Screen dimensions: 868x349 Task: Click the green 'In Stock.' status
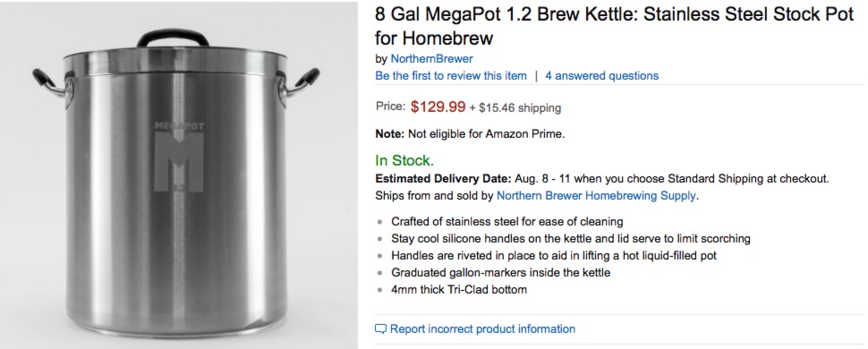pos(404,161)
